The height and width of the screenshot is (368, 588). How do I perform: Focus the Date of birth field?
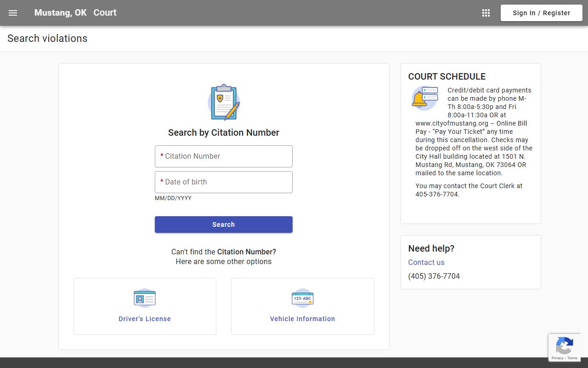coord(224,182)
